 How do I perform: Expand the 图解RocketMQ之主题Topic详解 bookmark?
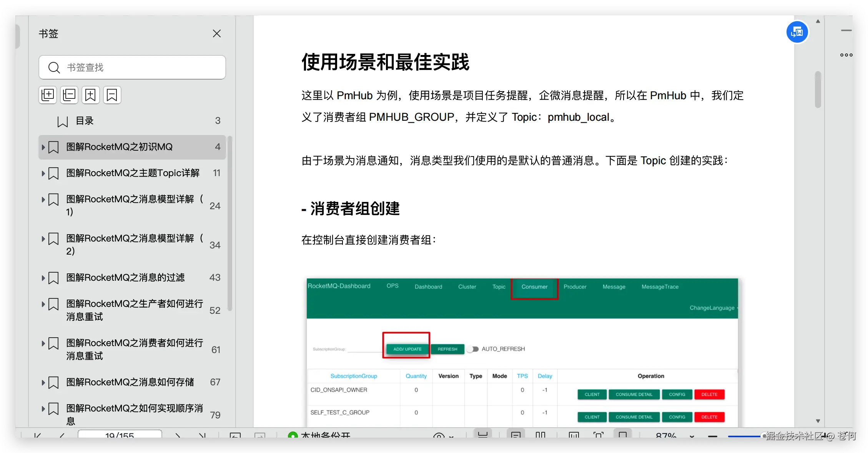[43, 173]
